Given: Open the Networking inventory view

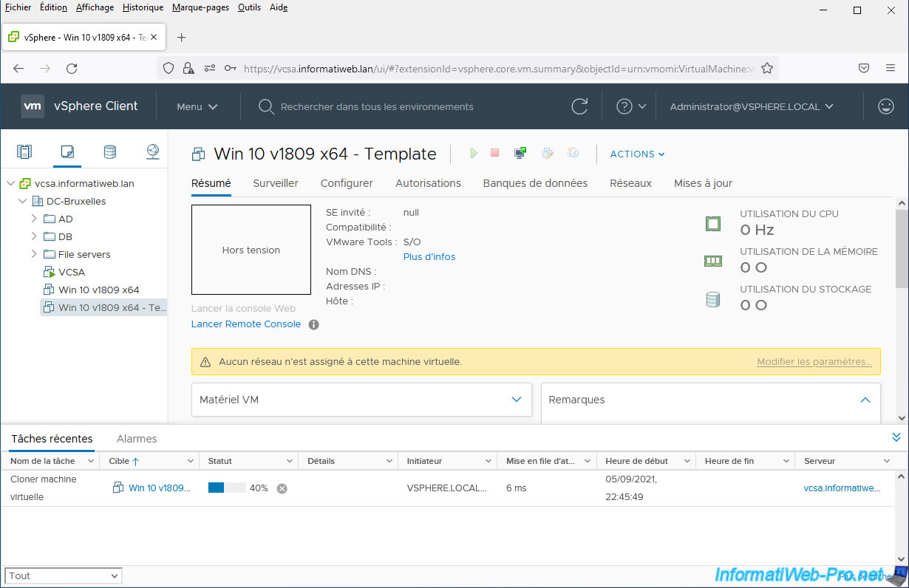Looking at the screenshot, I should pos(152,152).
